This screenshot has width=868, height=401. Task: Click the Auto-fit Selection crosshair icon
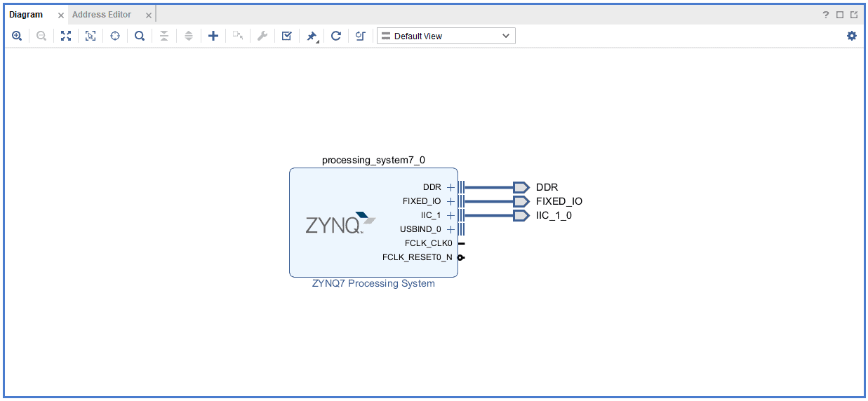pyautogui.click(x=115, y=36)
